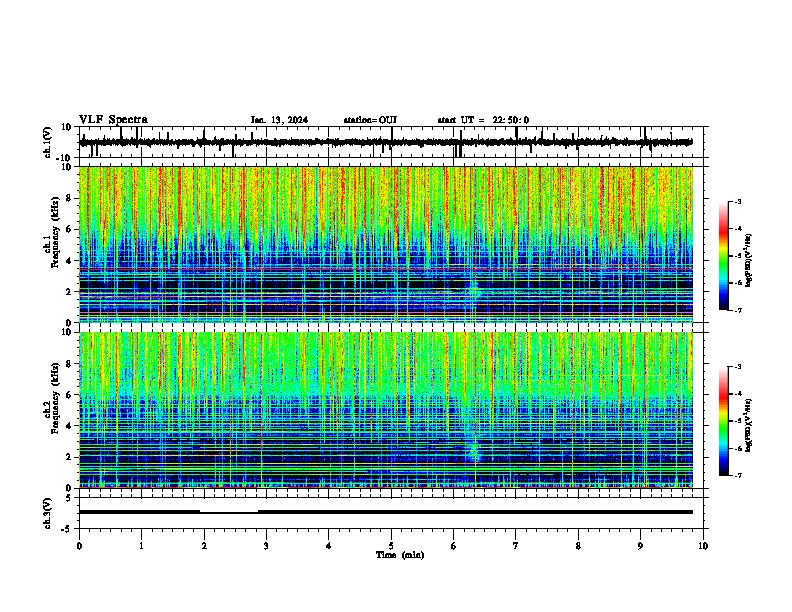This screenshot has width=792, height=612.
Task: Click the ch.2 "Frequency (kHz)" axis label
Action: (x=56, y=398)
